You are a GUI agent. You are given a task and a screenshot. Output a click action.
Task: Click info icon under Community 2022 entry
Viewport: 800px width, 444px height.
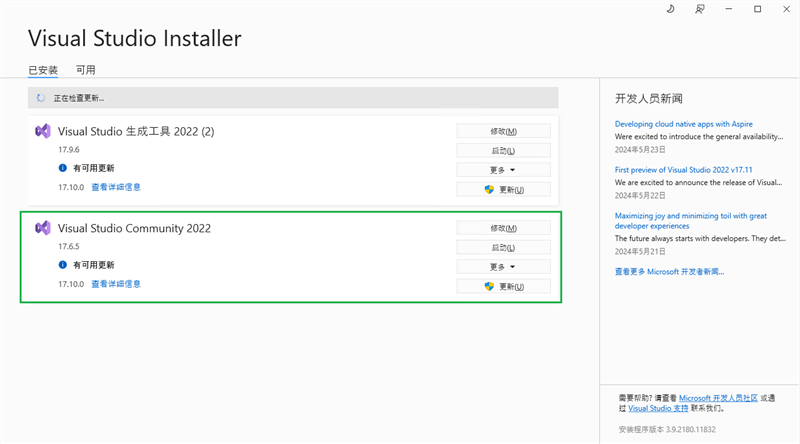[63, 264]
